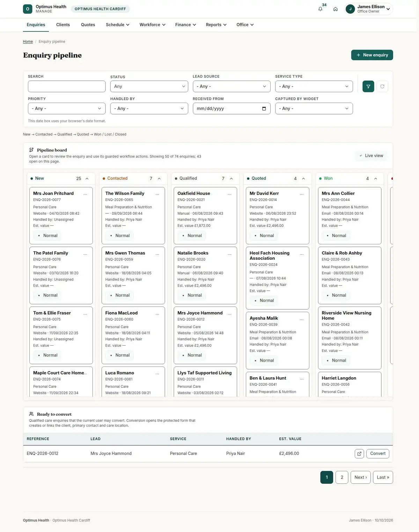
Task: Open the Handled By dropdown
Action: coord(149,109)
